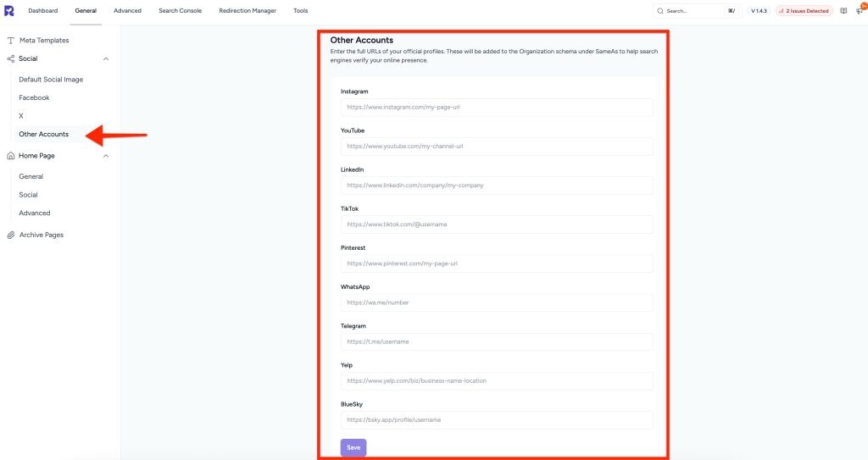Focus the Instagram URL field
The height and width of the screenshot is (460, 868).
coord(497,108)
